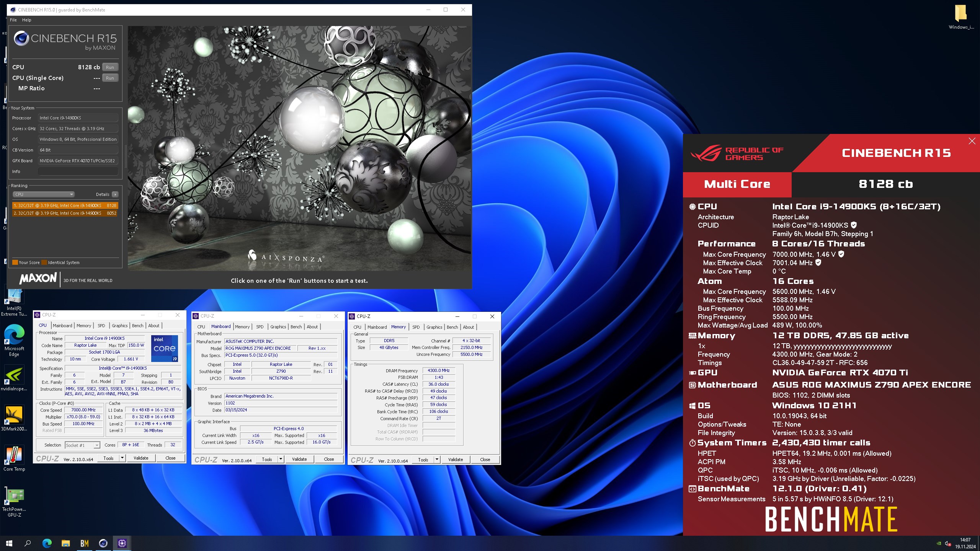Screen dimensions: 980x551
Task: Open the Cinebench Help menu
Action: coord(26,20)
